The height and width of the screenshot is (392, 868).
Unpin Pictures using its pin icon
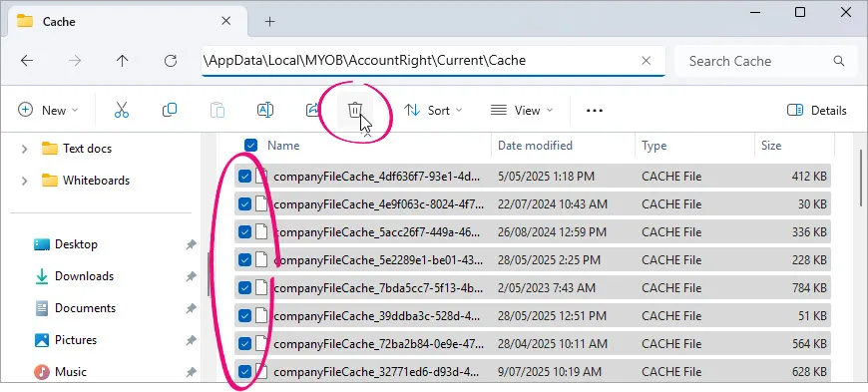pyautogui.click(x=191, y=340)
